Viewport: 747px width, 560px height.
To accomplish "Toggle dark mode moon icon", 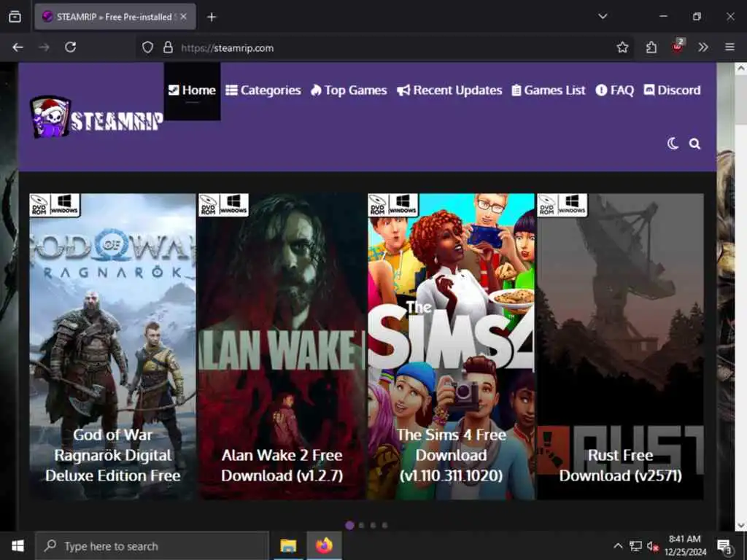I will pyautogui.click(x=673, y=144).
